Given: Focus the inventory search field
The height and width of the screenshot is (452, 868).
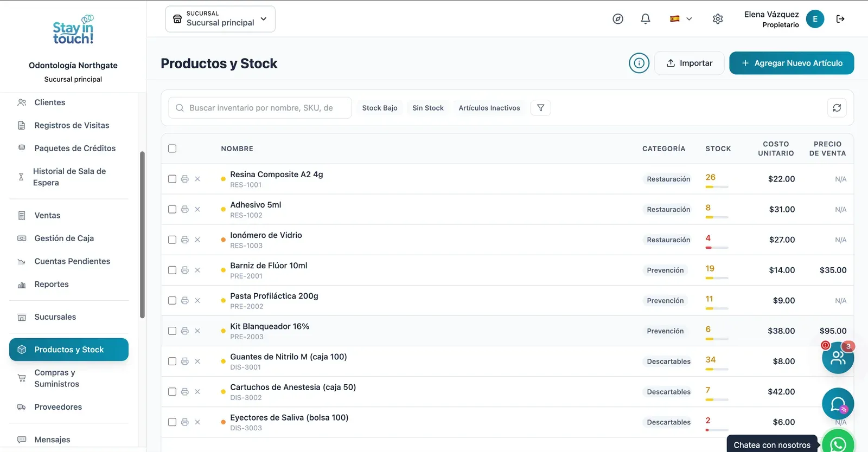Looking at the screenshot, I should tap(260, 108).
